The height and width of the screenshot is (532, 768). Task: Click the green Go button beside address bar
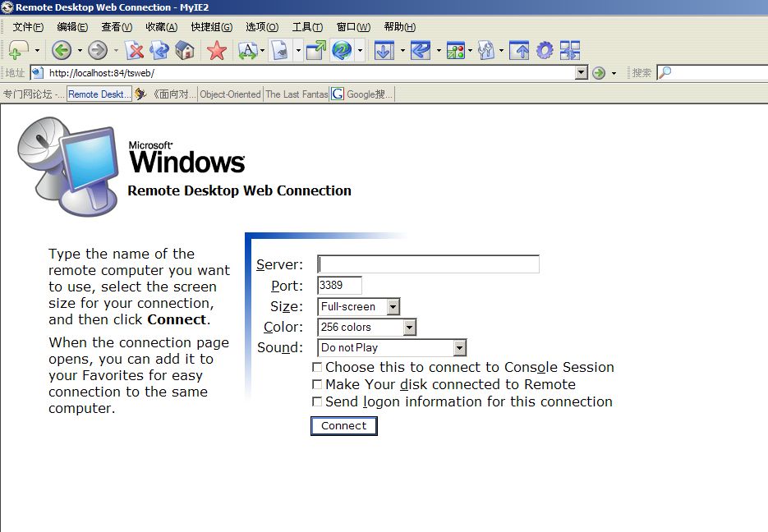[599, 73]
